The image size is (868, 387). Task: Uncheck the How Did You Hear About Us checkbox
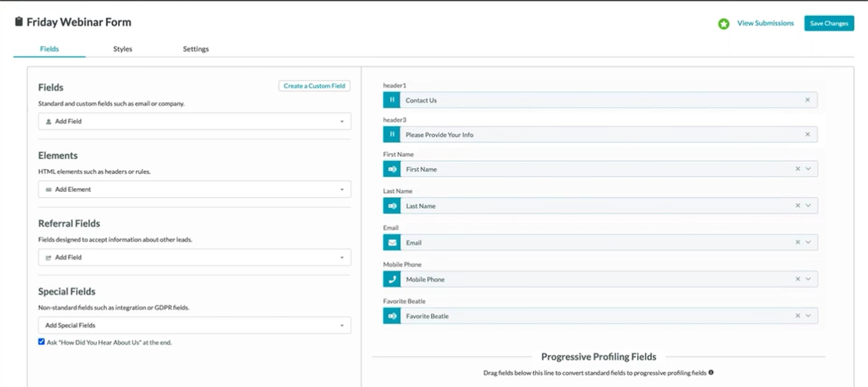tap(41, 342)
